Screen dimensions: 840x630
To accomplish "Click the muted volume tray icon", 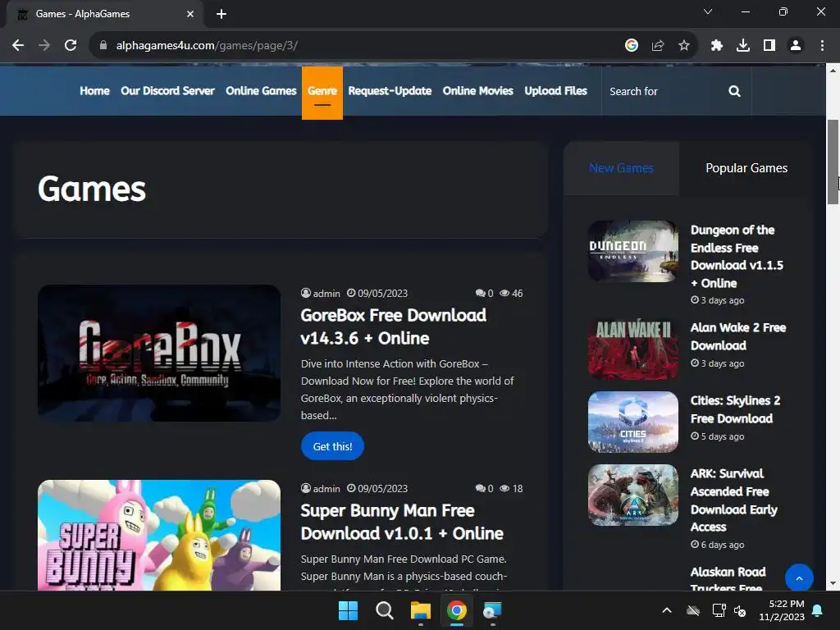I will (740, 610).
